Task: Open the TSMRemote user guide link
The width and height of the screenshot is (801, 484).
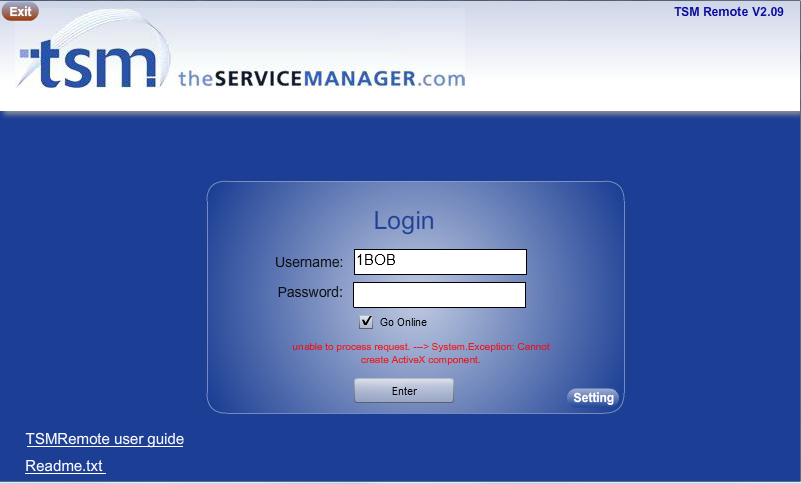Action: tap(105, 439)
